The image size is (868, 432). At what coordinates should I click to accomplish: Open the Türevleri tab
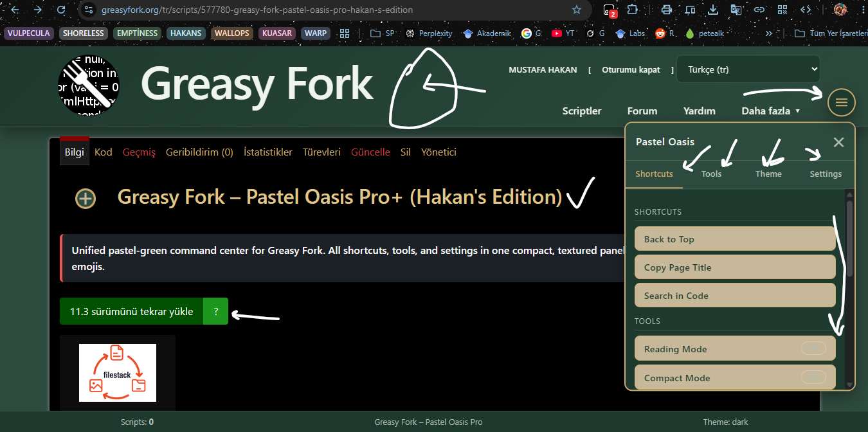click(x=321, y=152)
